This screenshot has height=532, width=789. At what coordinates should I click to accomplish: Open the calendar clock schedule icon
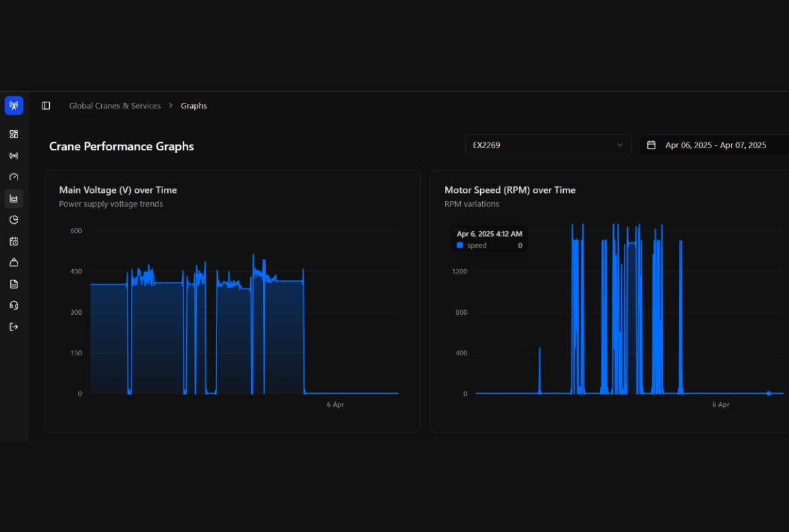click(13, 241)
